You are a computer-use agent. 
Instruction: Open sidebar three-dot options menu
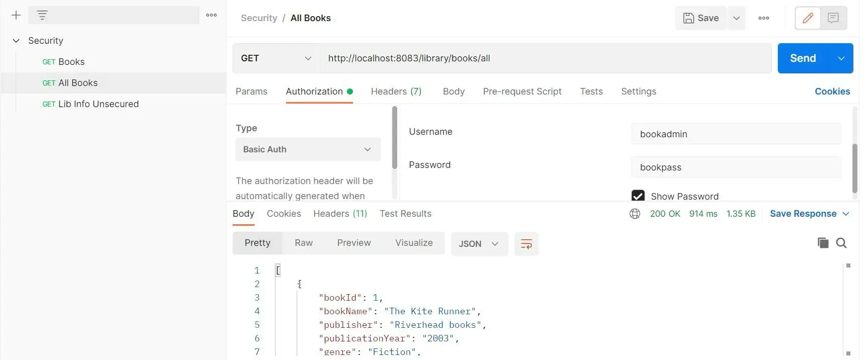pyautogui.click(x=211, y=15)
